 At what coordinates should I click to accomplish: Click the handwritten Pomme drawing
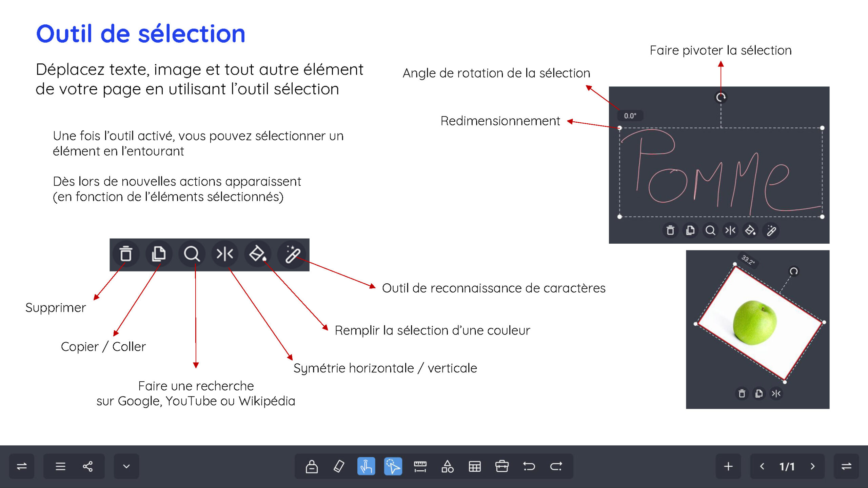[x=721, y=172]
